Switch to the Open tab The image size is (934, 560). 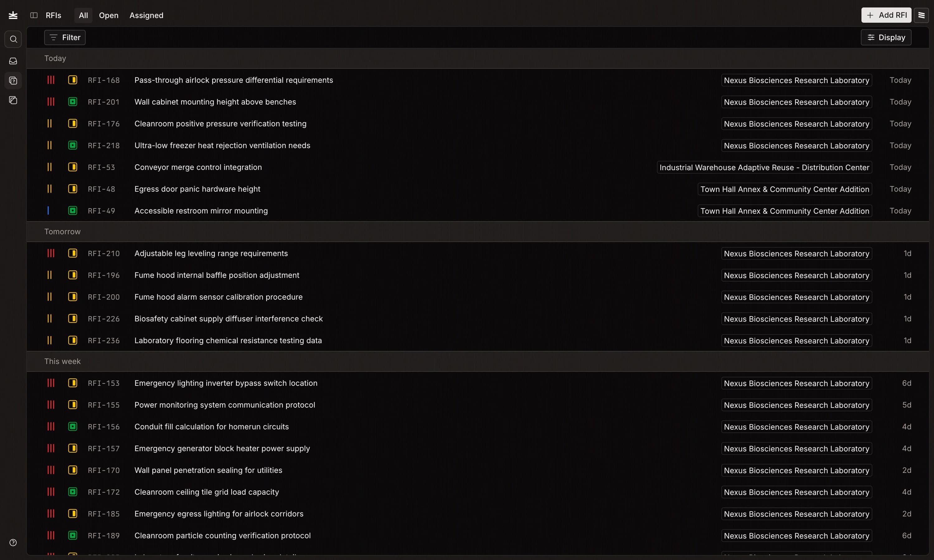pyautogui.click(x=108, y=15)
